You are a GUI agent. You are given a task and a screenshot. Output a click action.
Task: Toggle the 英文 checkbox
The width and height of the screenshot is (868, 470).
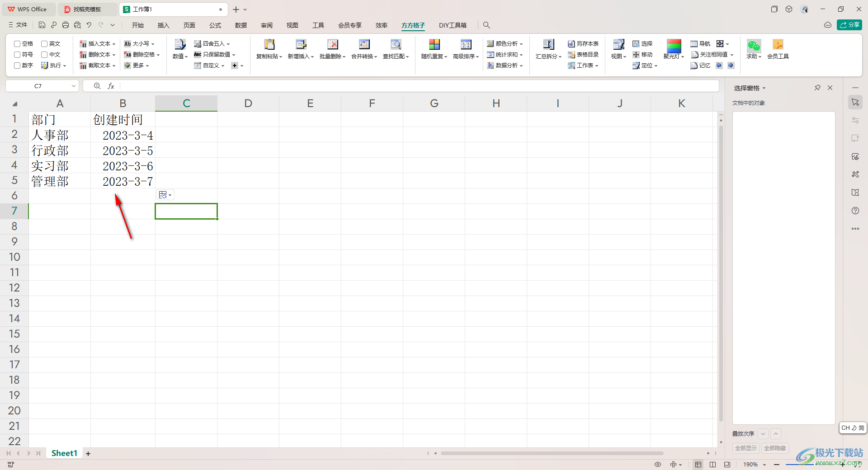point(44,44)
